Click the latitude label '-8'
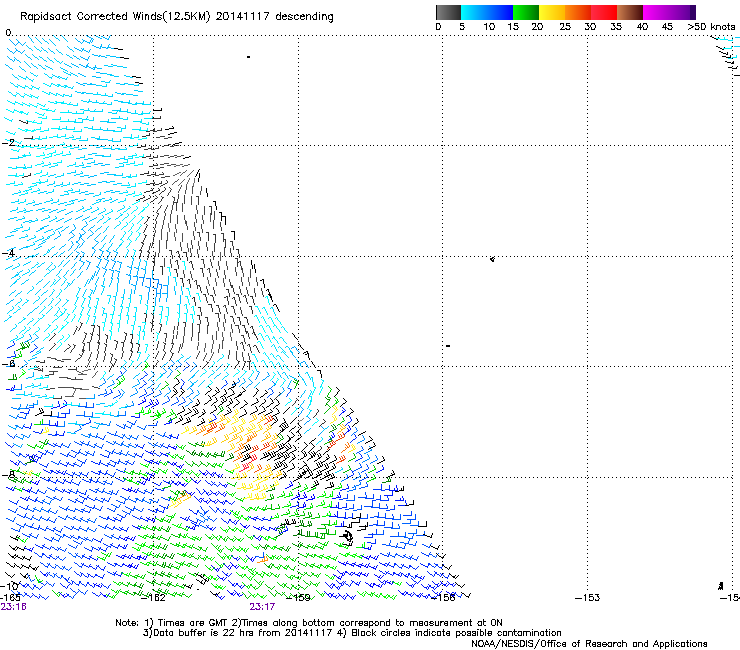The width and height of the screenshot is (740, 650). coord(8,474)
